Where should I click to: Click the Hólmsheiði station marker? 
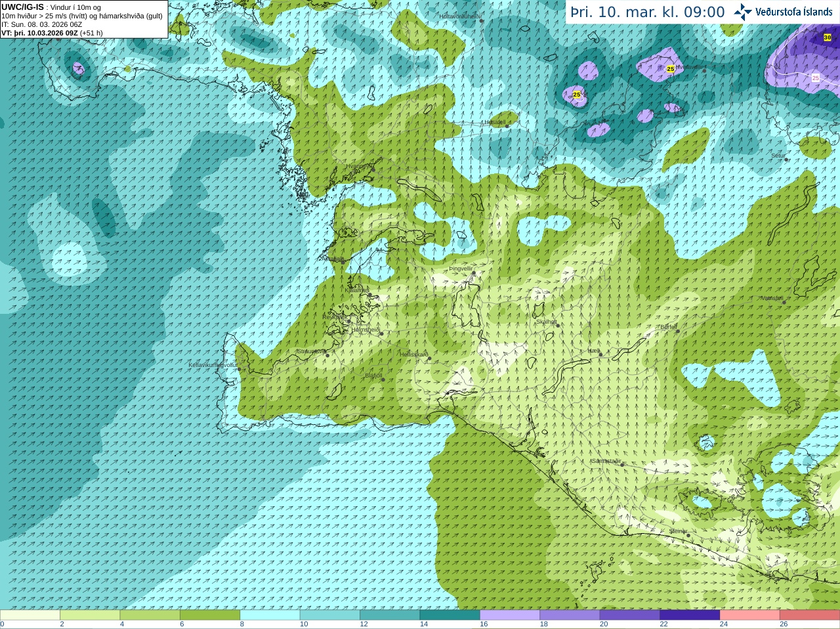(381, 334)
